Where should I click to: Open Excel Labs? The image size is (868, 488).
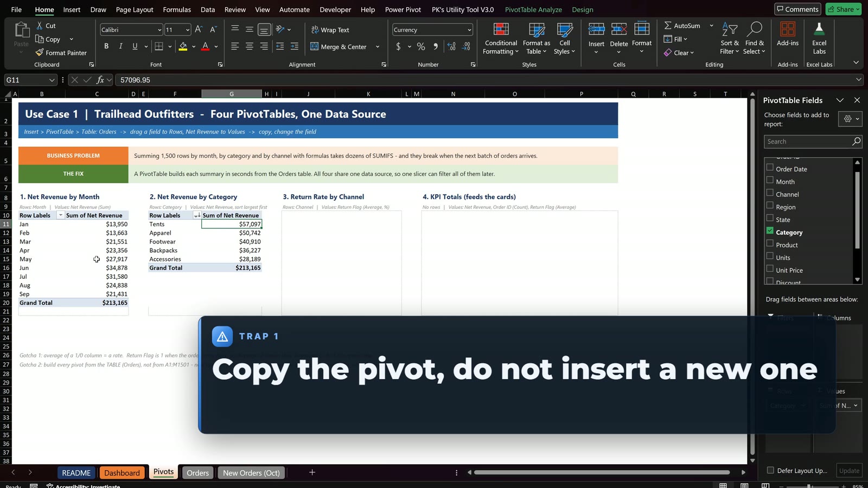(x=819, y=38)
